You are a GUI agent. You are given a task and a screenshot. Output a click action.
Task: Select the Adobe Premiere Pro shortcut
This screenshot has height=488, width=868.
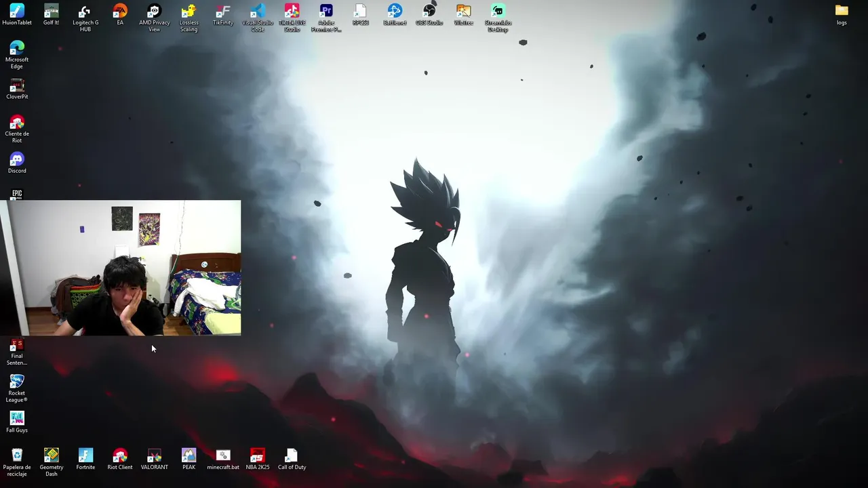[326, 18]
